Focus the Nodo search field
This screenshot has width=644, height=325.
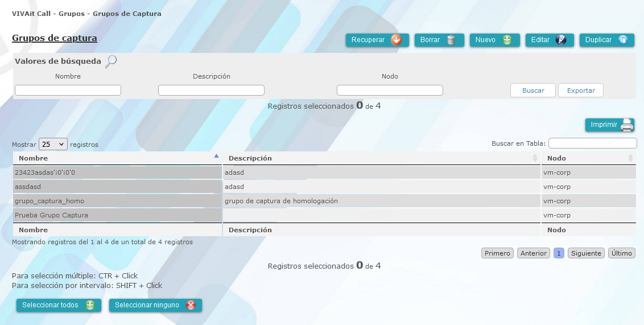[390, 90]
